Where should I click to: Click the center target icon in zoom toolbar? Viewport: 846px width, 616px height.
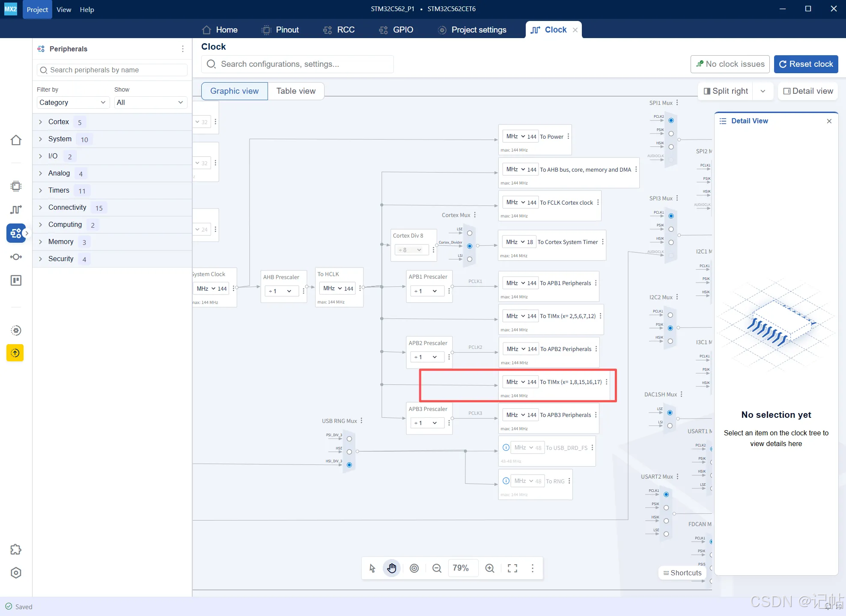[414, 568]
